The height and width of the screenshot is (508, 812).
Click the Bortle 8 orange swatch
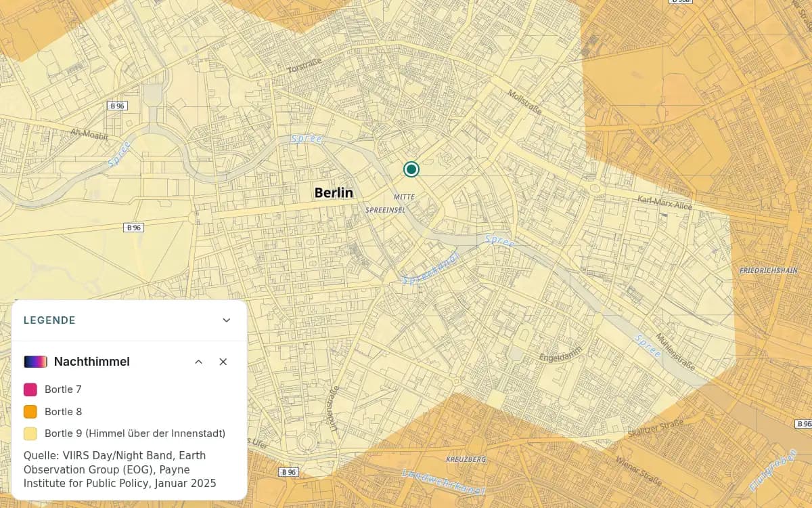click(x=30, y=411)
